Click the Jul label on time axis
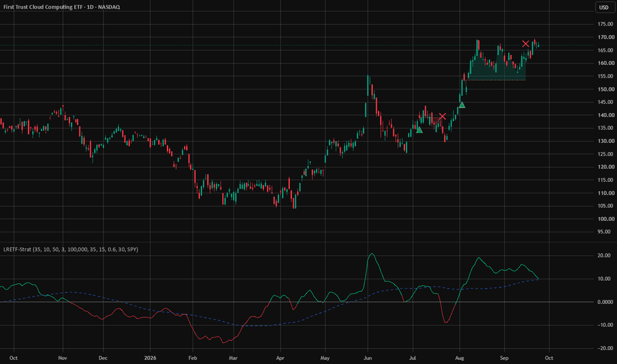 tap(412, 358)
